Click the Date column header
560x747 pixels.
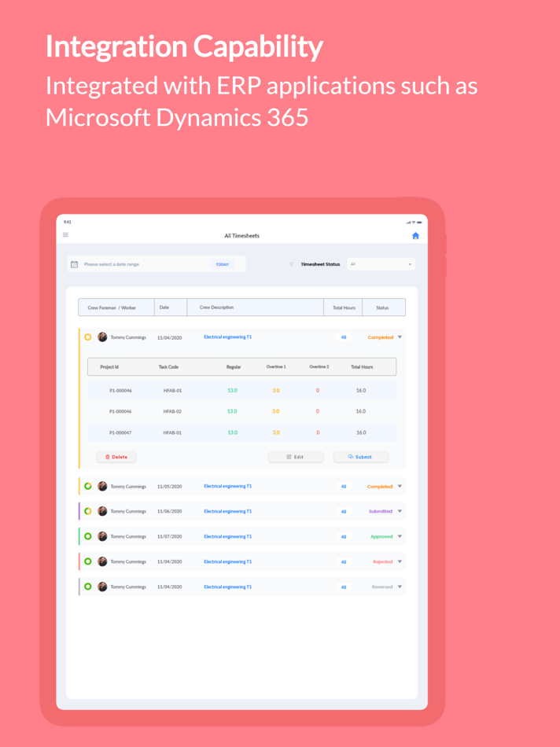pos(171,307)
